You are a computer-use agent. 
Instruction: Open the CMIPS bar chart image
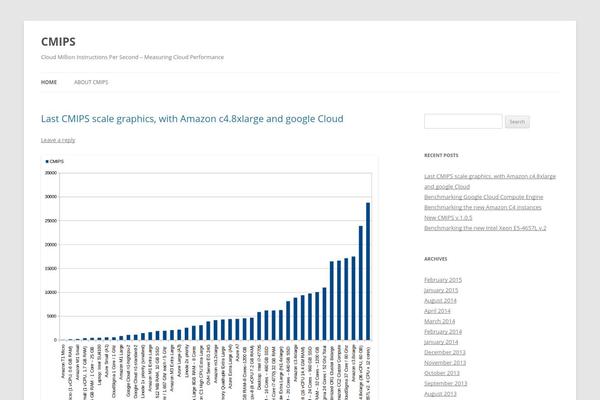click(x=209, y=278)
